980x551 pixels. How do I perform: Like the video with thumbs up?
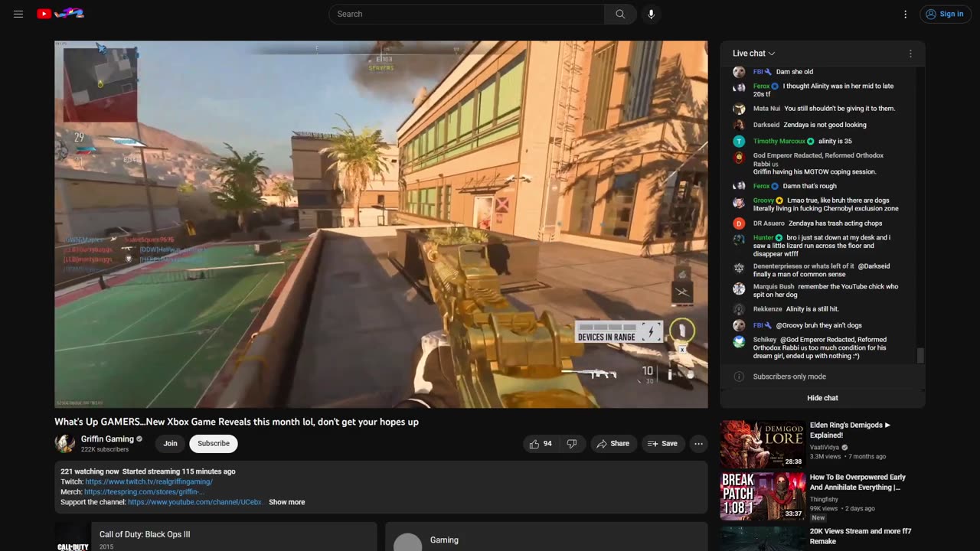point(541,444)
